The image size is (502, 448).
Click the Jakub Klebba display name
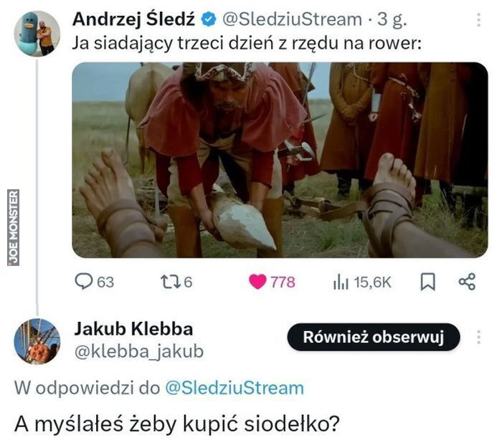click(x=133, y=329)
